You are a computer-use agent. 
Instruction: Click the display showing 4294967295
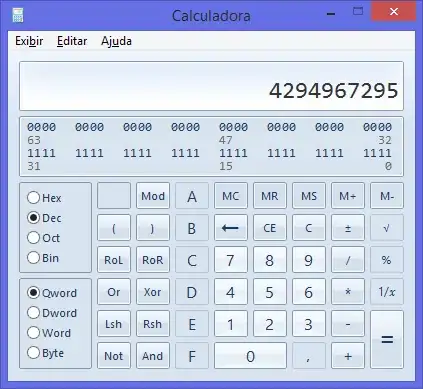(211, 86)
